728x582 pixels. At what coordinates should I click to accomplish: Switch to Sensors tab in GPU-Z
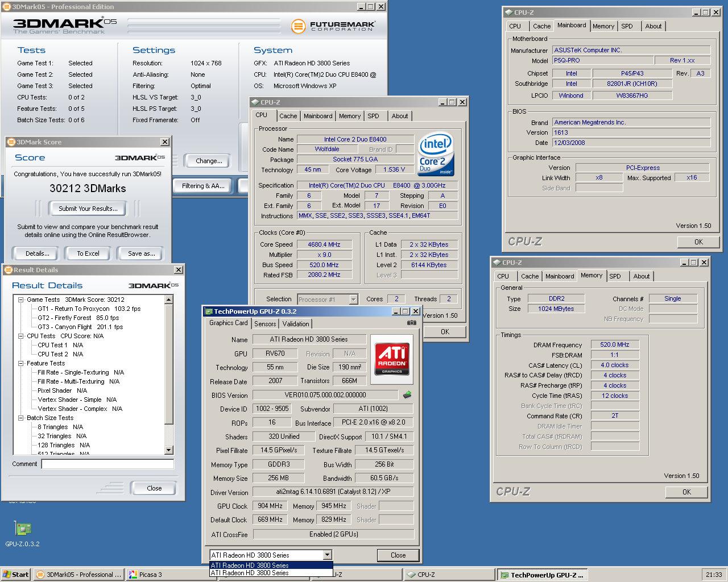click(265, 324)
